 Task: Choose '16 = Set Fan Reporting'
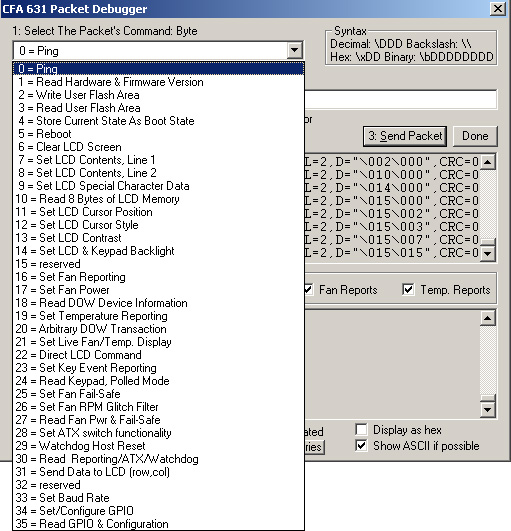(x=158, y=277)
